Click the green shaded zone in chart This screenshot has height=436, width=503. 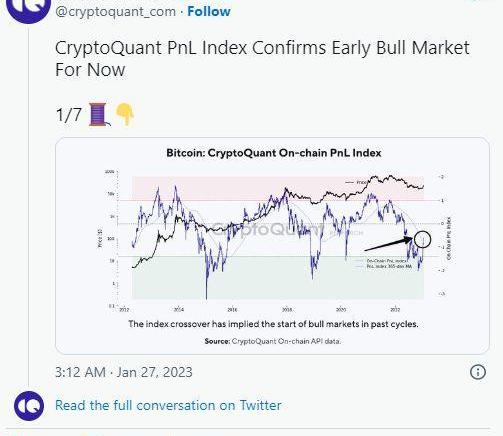pyautogui.click(x=278, y=277)
